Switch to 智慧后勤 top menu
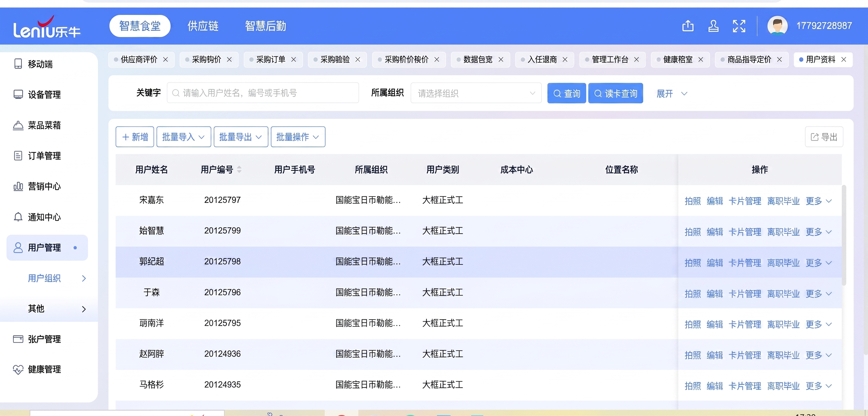 point(265,26)
